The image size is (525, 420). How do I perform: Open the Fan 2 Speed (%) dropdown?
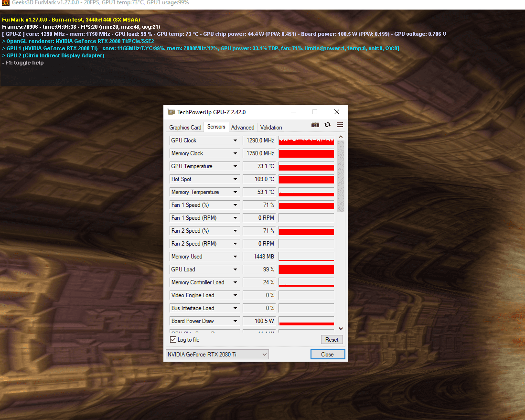[236, 231]
